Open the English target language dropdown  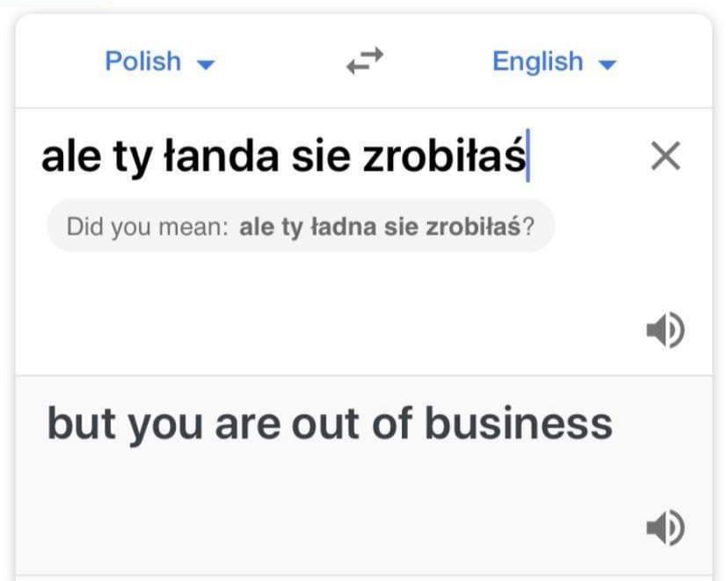[x=554, y=62]
